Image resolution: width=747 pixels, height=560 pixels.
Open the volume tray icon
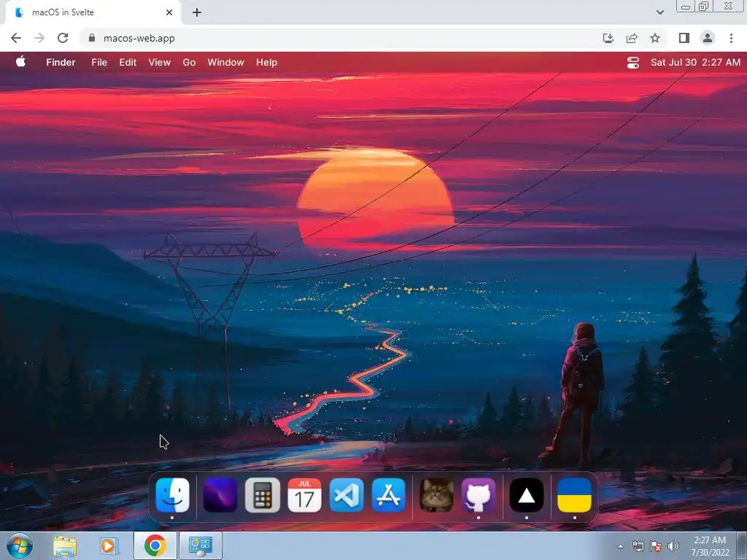pyautogui.click(x=673, y=546)
